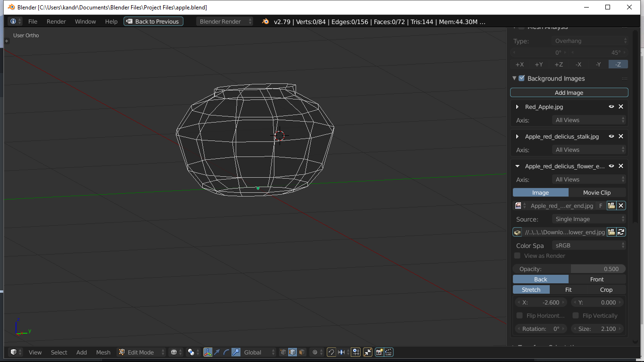The image size is (644, 362).
Task: Click the Blender logo icon in header
Action: tap(265, 22)
